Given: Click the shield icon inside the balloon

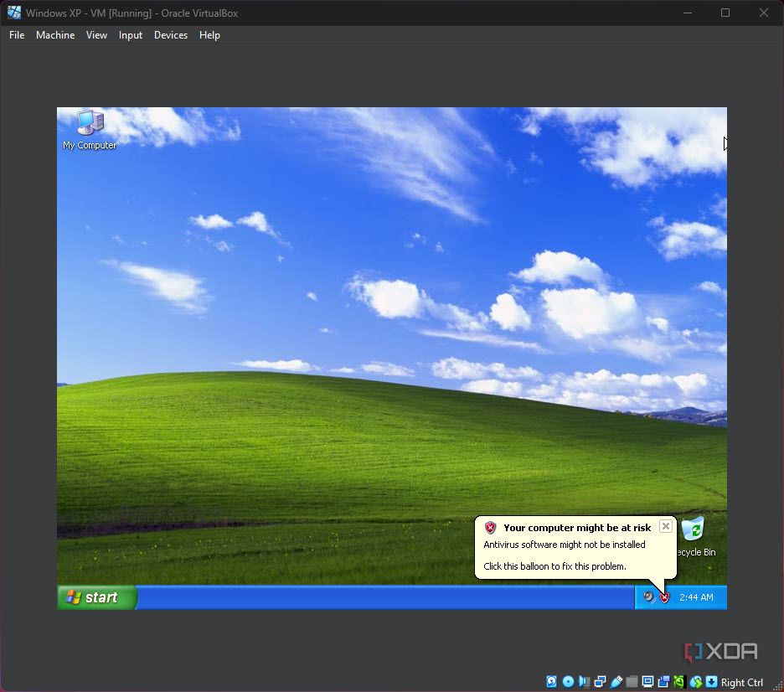Looking at the screenshot, I should pos(491,528).
